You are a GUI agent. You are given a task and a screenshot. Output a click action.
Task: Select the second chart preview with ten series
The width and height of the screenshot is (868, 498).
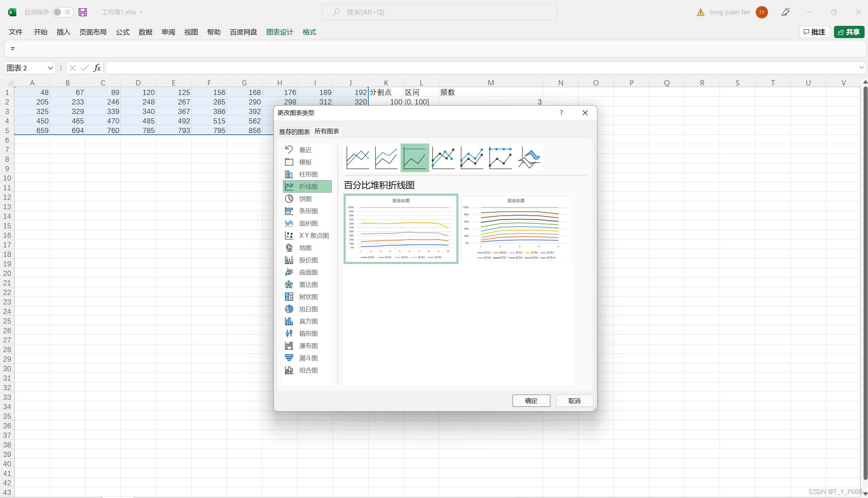point(516,229)
